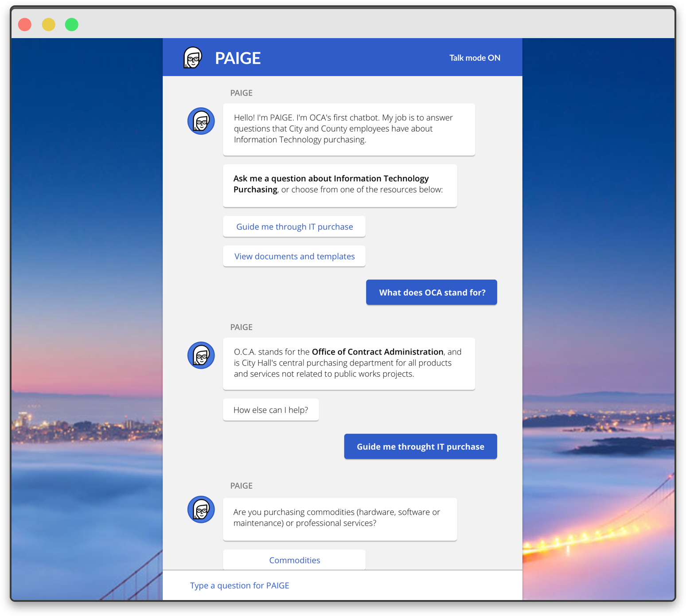
Task: Click PAIGE avatar beside the commodities question
Action: tap(201, 510)
